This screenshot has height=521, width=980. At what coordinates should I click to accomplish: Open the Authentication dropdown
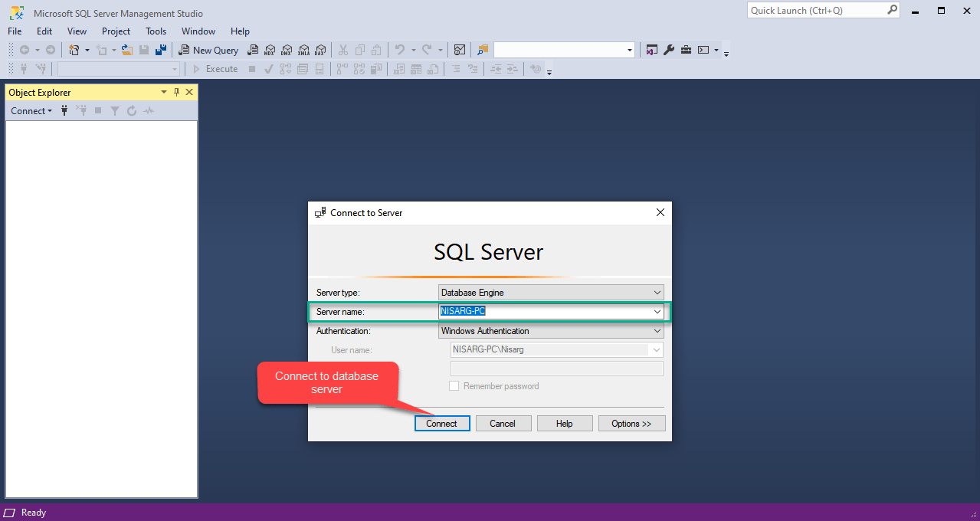coord(656,330)
